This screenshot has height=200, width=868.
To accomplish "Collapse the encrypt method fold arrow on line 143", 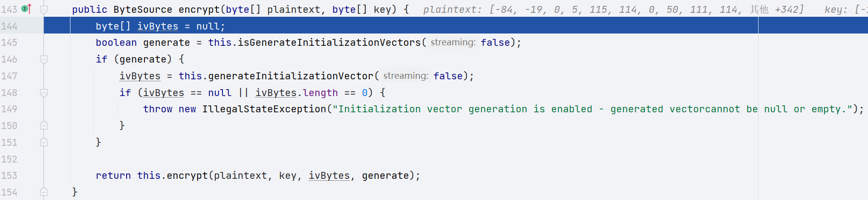I will tap(44, 9).
